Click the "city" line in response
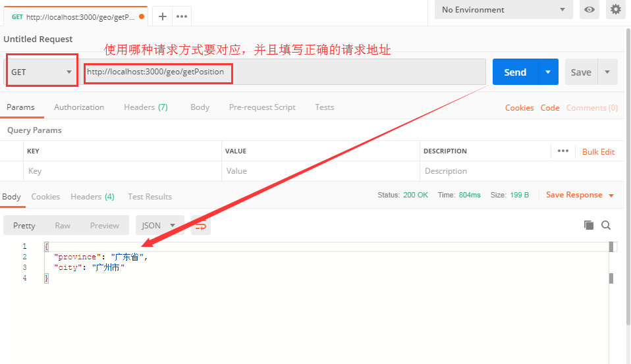This screenshot has width=631, height=364. click(x=90, y=267)
